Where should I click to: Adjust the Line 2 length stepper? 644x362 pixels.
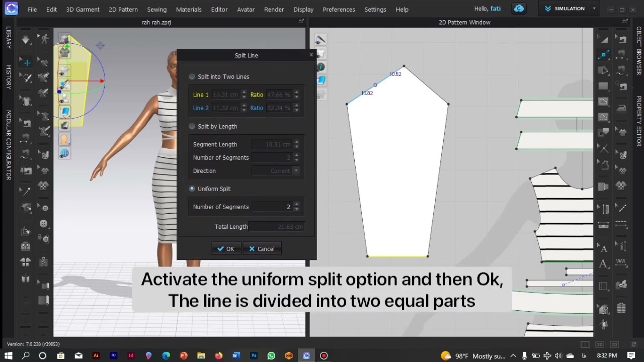point(244,108)
